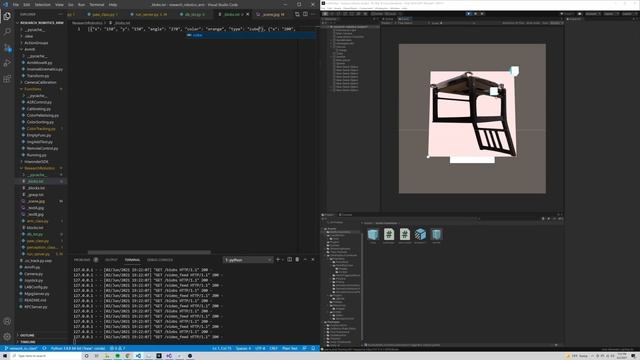This screenshot has height=360, width=640.
Task: Open the Manage gear in VS Code activity bar
Action: pyautogui.click(x=7, y=337)
